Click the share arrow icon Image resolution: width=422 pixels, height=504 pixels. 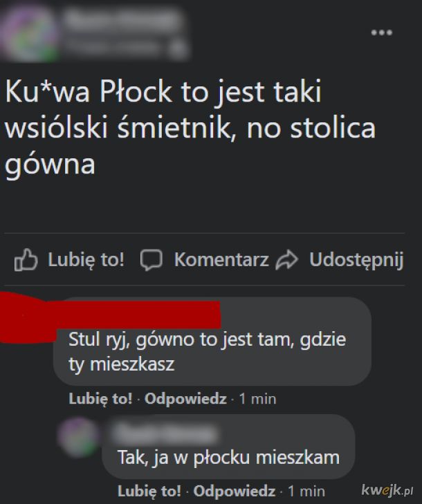pos(287,259)
